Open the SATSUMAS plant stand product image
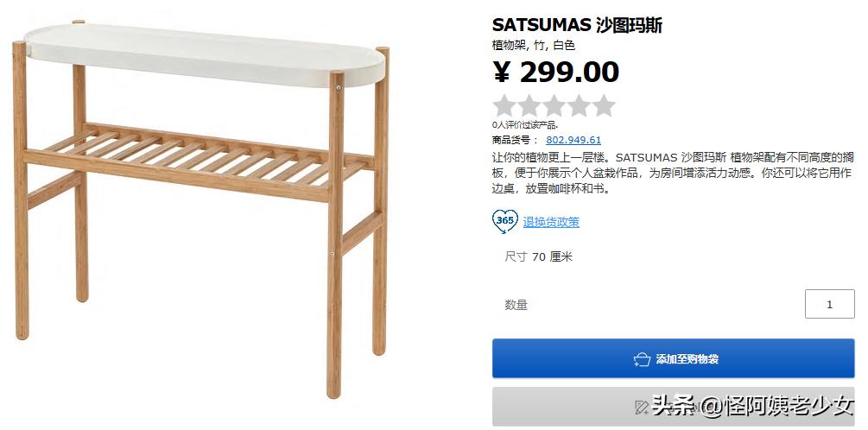This screenshot has width=868, height=430. click(x=202, y=209)
